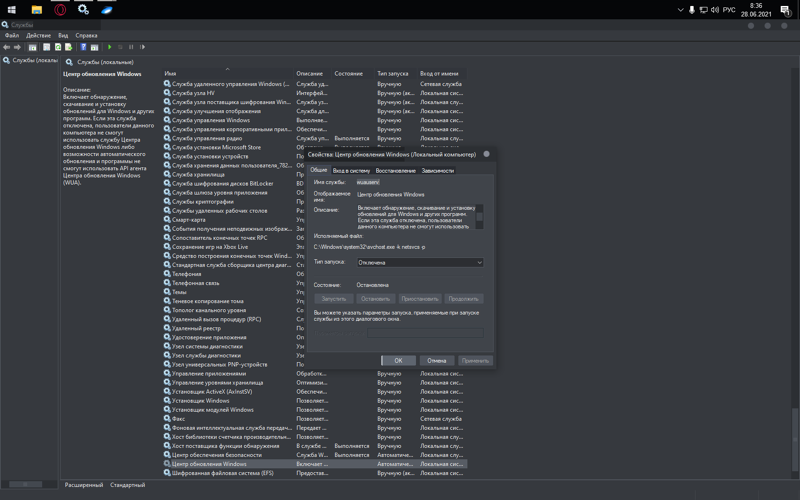Click the console tree horizontal scrollbar
The image size is (800, 500).
(x=26, y=484)
